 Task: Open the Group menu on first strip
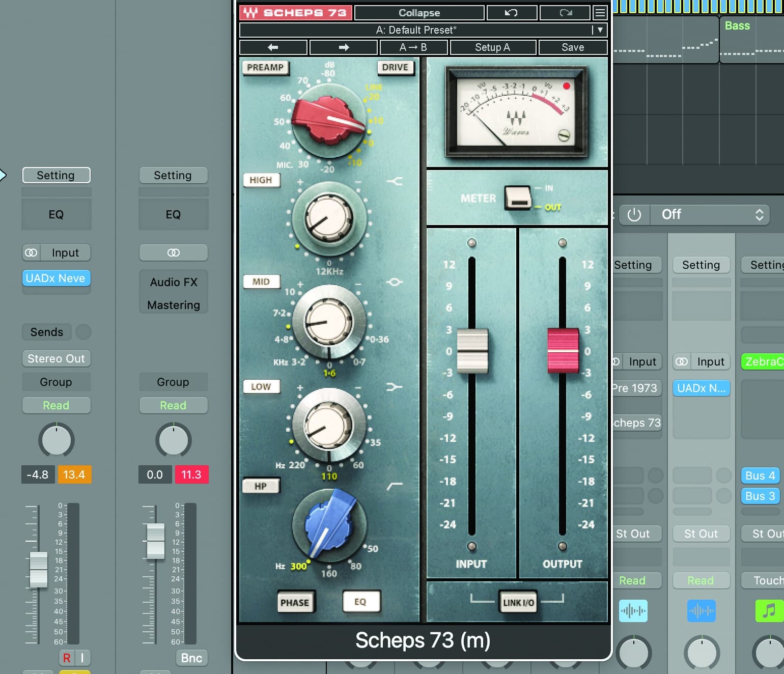tap(57, 382)
